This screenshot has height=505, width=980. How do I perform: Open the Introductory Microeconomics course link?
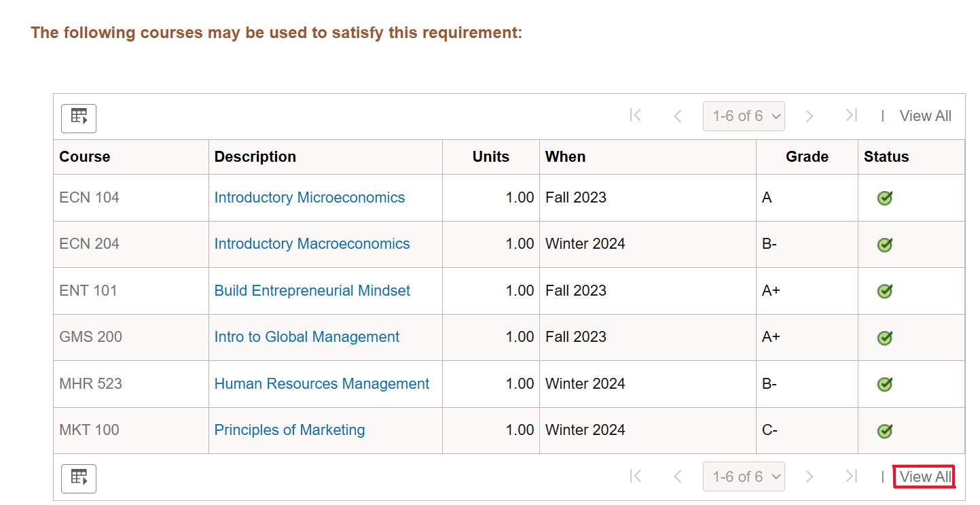[x=309, y=197]
